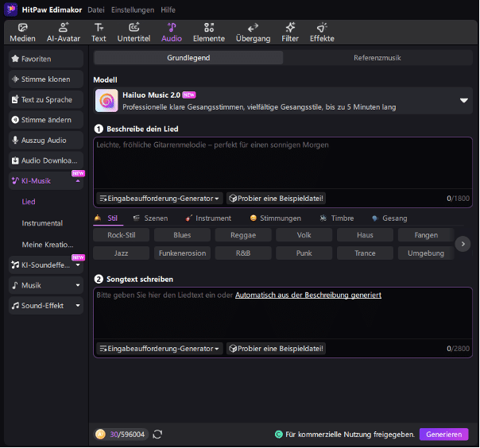The width and height of the screenshot is (480, 448).
Task: Toggle the Haus style tag
Action: coord(365,235)
